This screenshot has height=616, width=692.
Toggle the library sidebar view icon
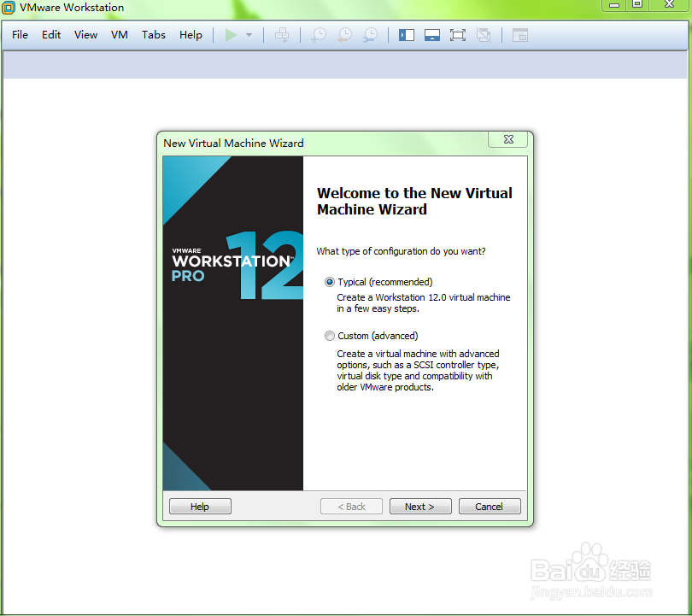click(406, 35)
